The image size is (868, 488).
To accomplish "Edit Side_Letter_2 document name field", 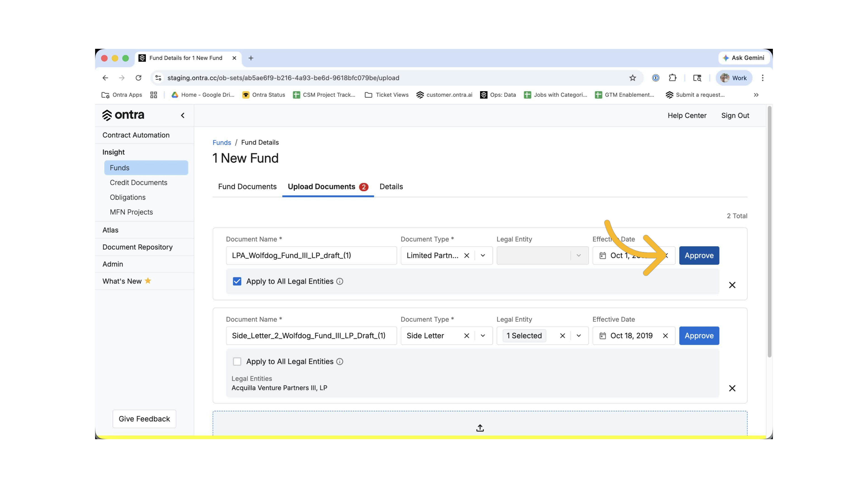I will coord(311,336).
